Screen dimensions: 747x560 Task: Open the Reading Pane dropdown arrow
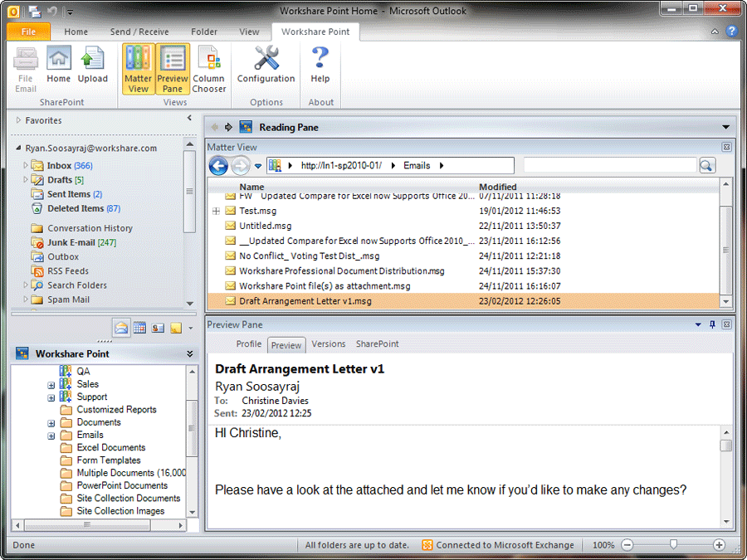tap(726, 128)
